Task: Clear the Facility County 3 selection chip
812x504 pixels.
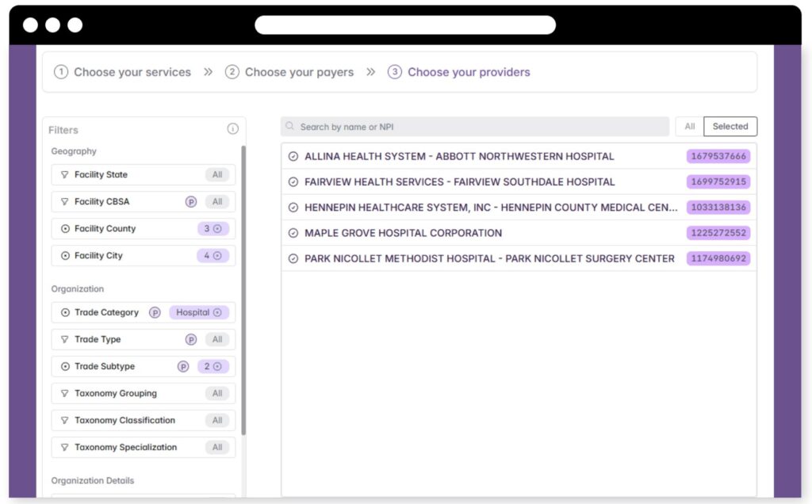Action: 217,229
